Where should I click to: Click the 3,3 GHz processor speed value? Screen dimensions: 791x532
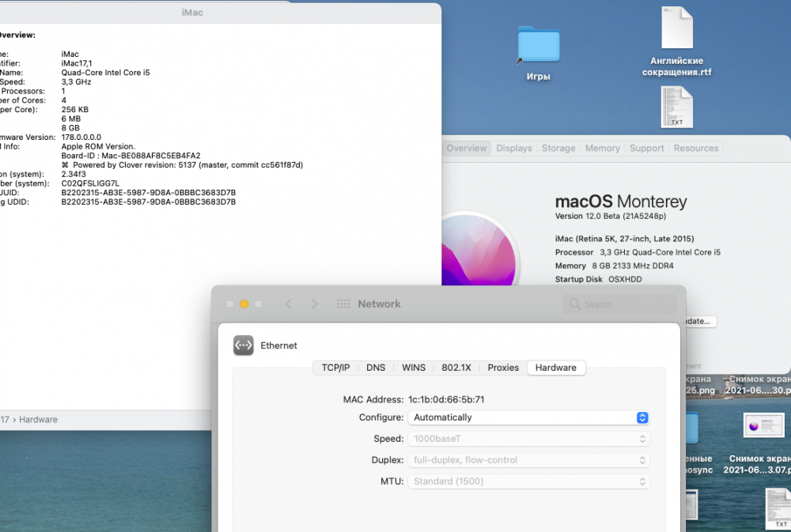pos(76,81)
